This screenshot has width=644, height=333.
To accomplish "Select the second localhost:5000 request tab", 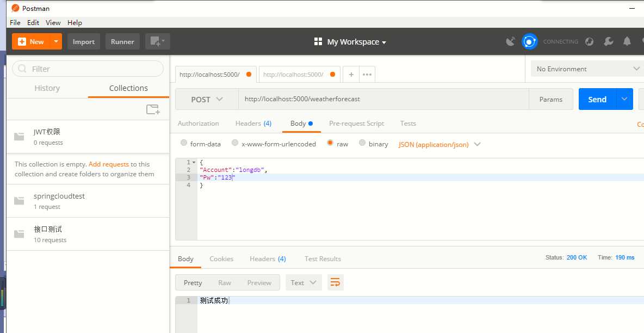I will pyautogui.click(x=299, y=75).
